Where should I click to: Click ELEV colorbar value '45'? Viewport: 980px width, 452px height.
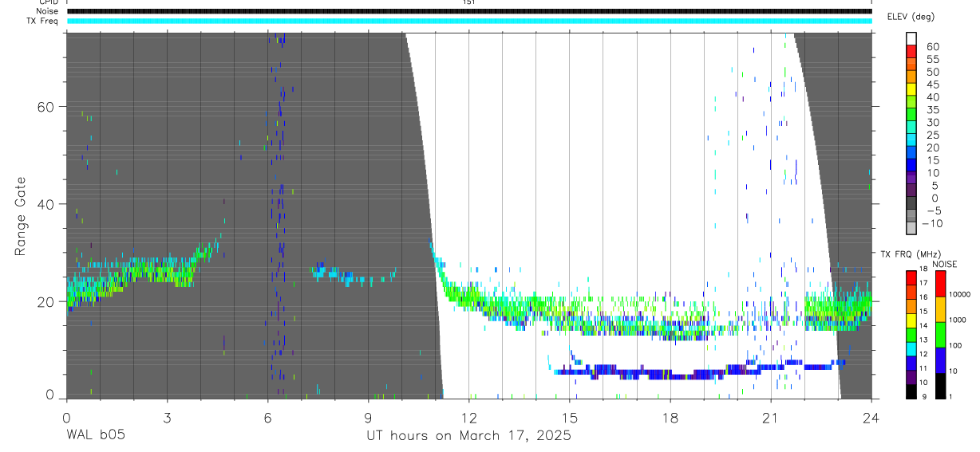(932, 85)
